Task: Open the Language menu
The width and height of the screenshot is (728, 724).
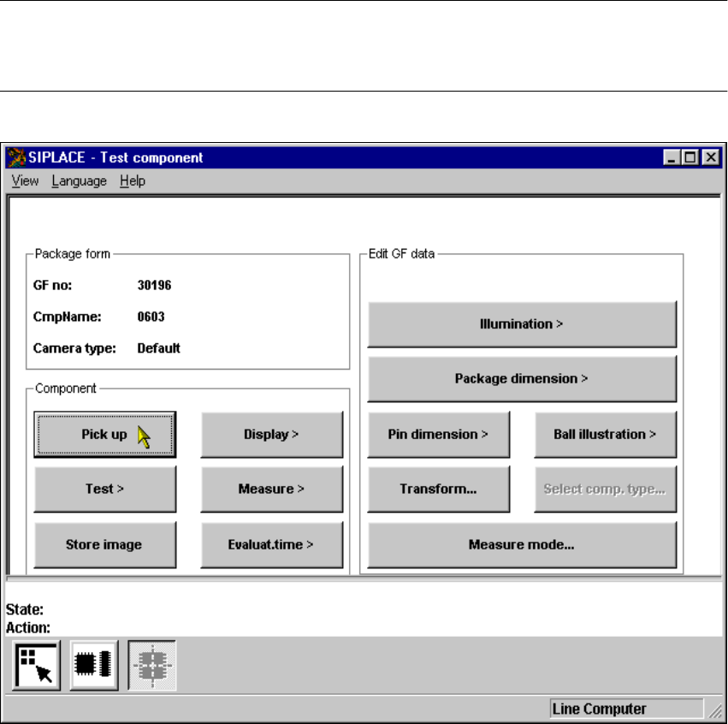Action: pos(79,181)
